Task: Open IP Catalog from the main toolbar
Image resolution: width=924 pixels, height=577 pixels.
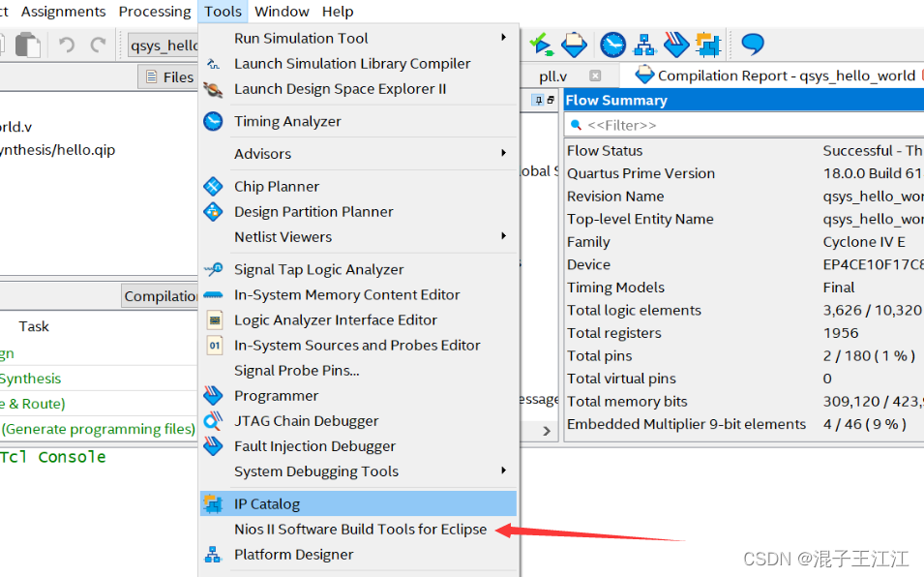Action: 708,45
